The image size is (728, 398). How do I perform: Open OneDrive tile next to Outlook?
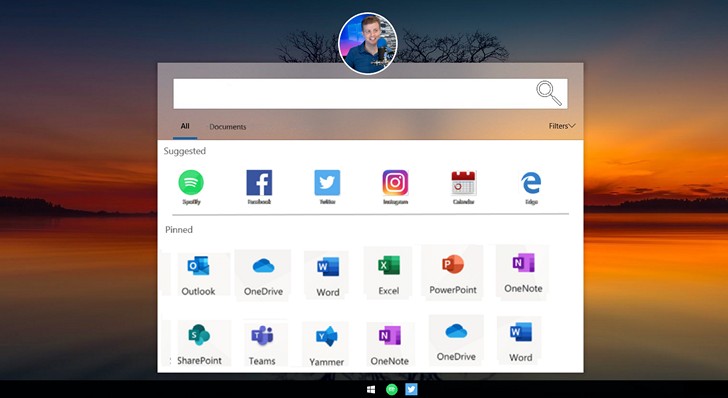(x=263, y=274)
